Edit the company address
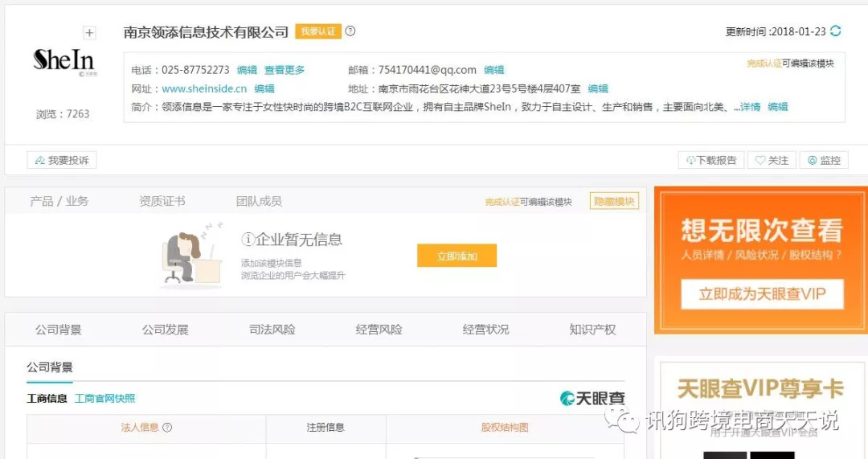This screenshot has height=459, width=868. coord(598,88)
